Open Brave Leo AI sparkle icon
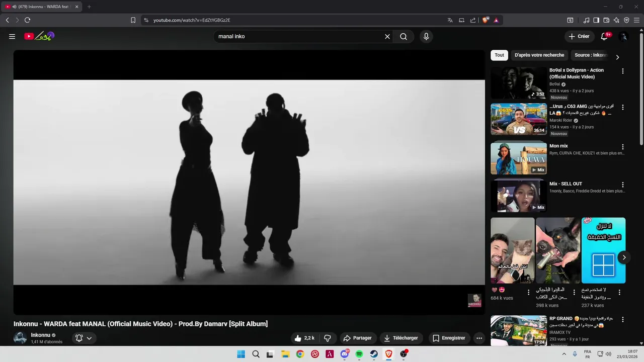This screenshot has width=644, height=362. 616,20
